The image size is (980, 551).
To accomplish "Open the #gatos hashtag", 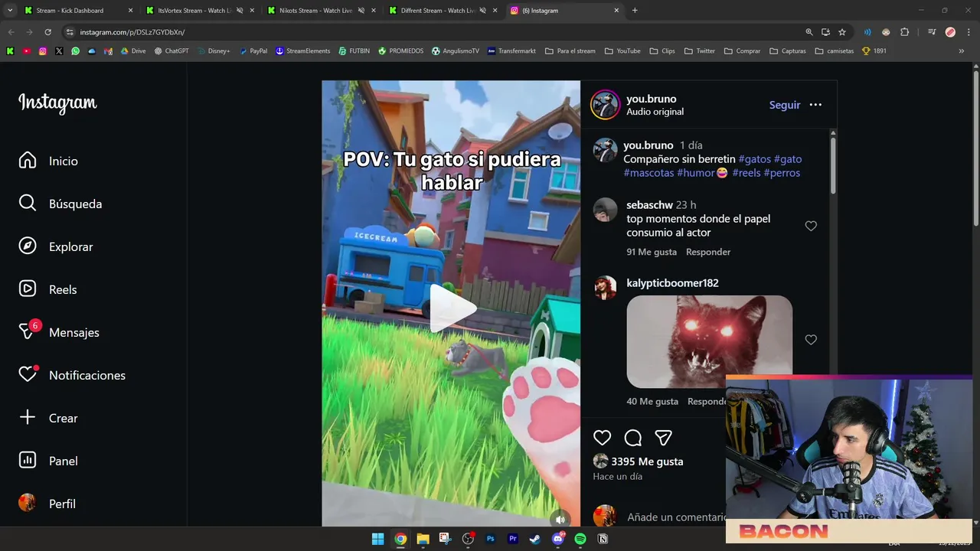I will [754, 159].
